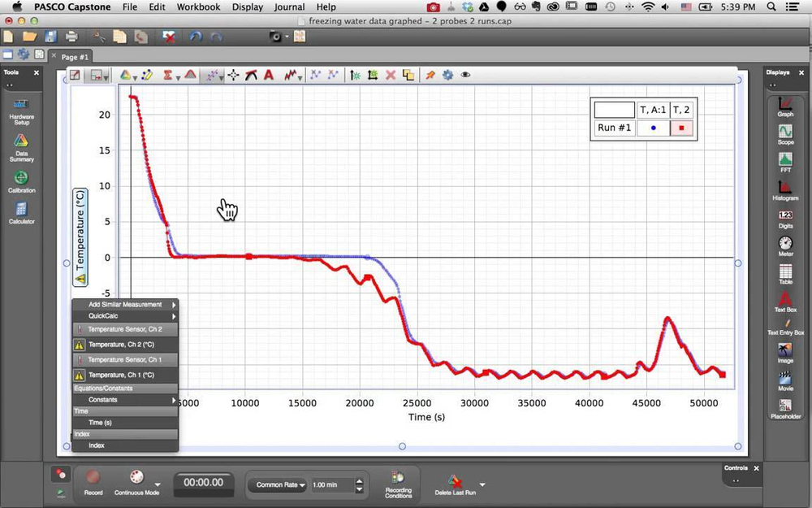This screenshot has height=508, width=812.
Task: Open the Calculator tool
Action: coord(21,210)
